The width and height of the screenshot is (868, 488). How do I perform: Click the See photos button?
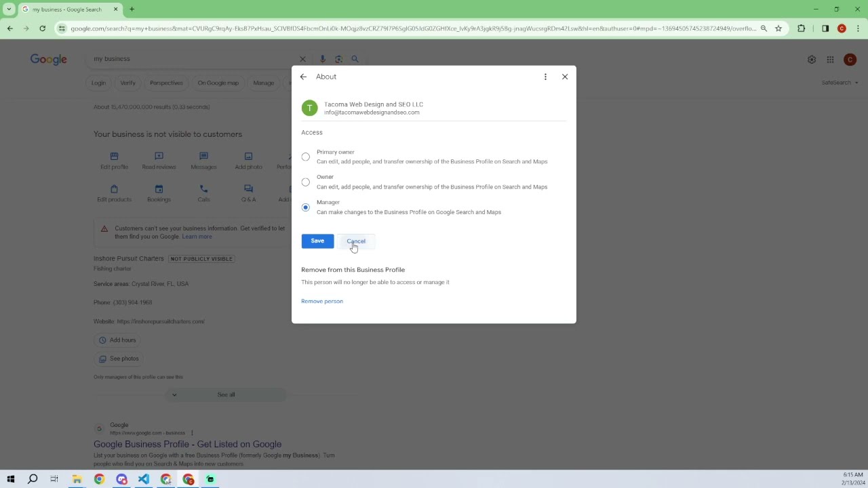click(119, 359)
